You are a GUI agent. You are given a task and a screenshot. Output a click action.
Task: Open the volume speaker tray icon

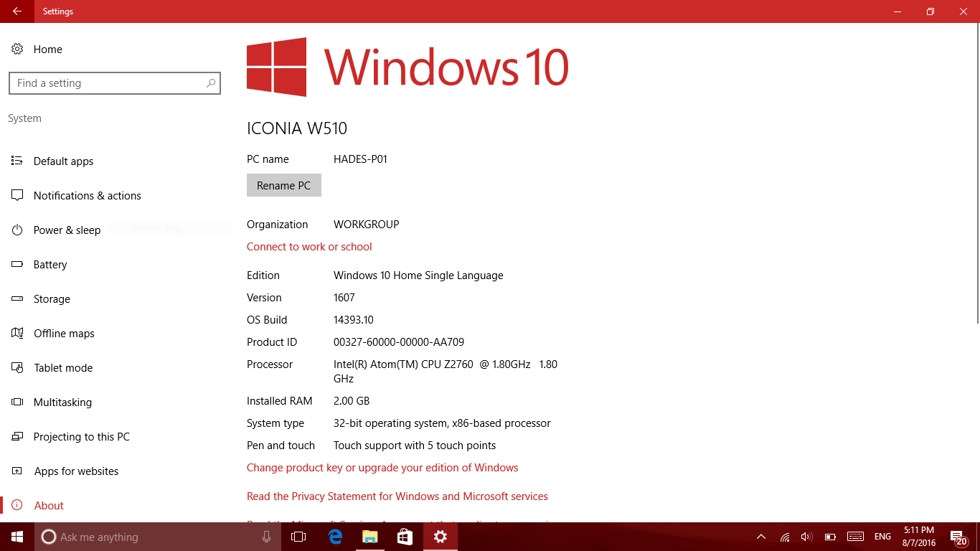806,537
